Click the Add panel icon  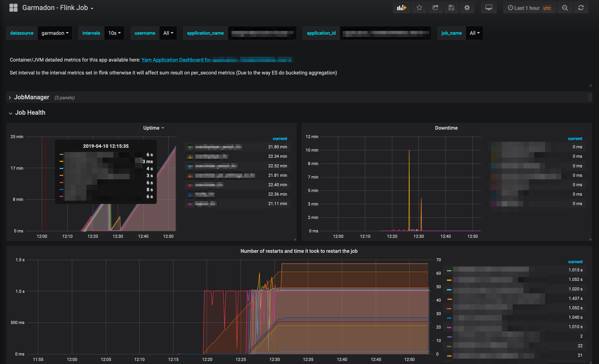pos(401,8)
